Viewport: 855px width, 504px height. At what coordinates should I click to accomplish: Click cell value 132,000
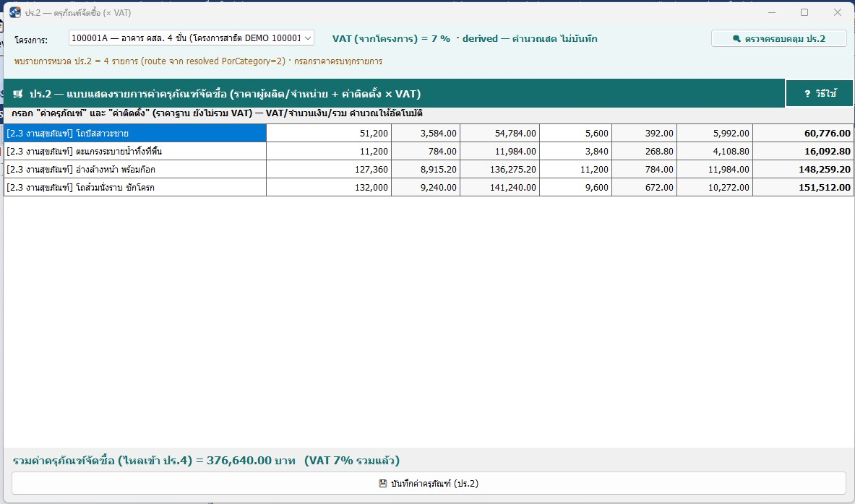coord(329,187)
